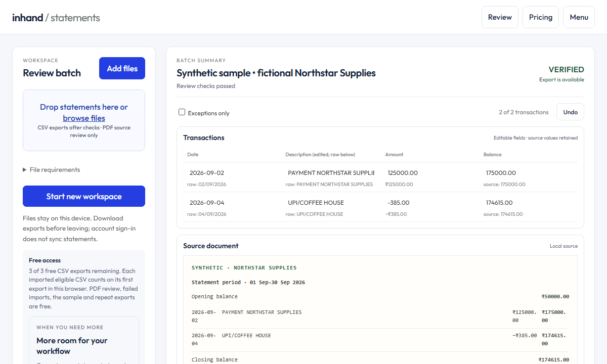Click 'source: 175000.00' text
The image size is (607, 364).
pos(504,185)
